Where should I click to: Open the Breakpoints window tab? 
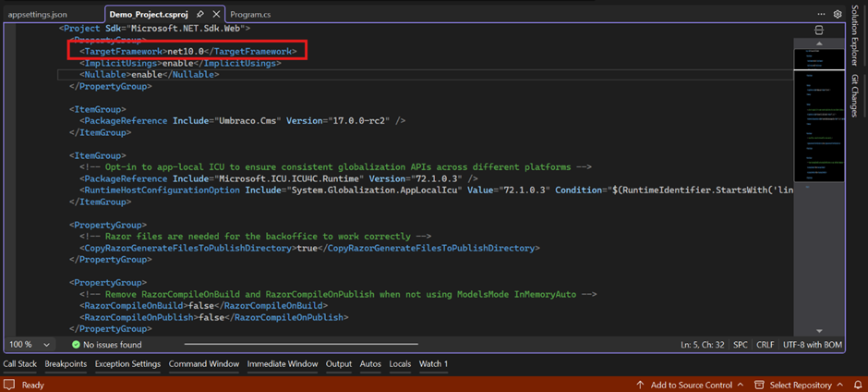click(x=66, y=364)
